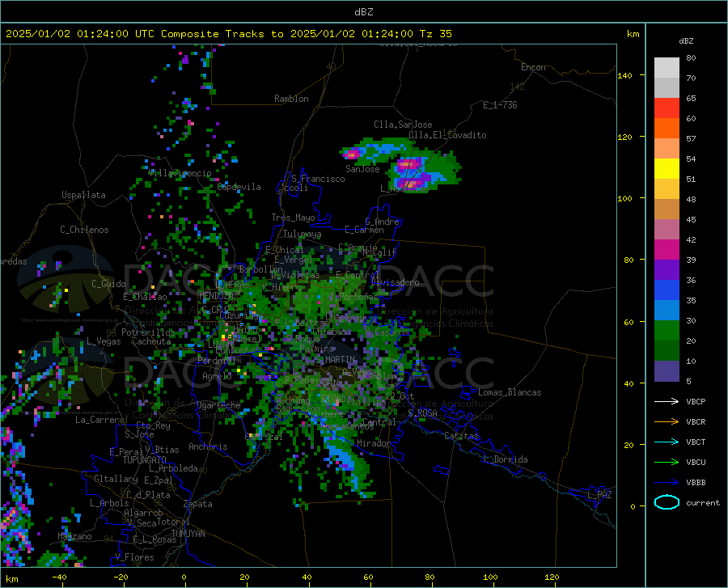The width and height of the screenshot is (728, 588).
Task: Click the 'Capdevila' map label
Action: [239, 187]
